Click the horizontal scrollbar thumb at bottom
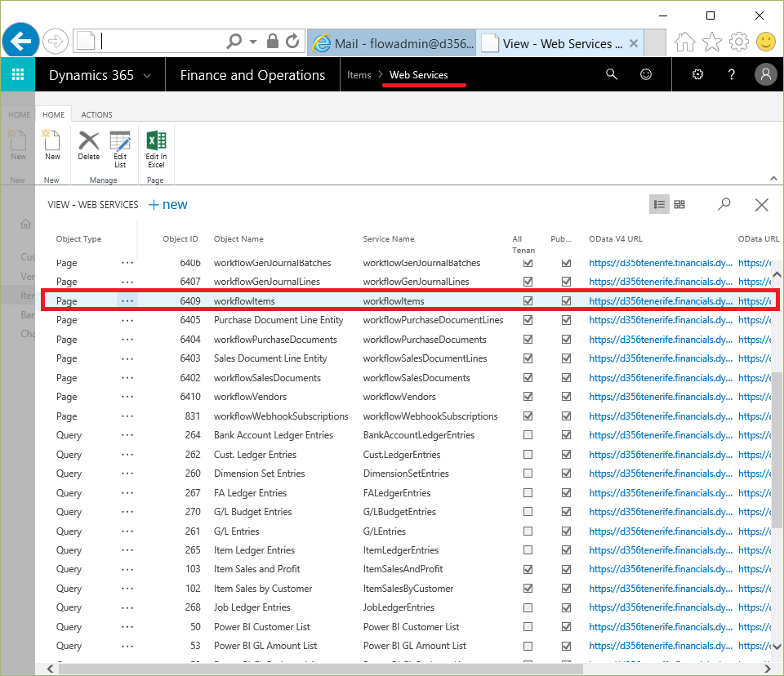784x676 pixels. (321, 669)
